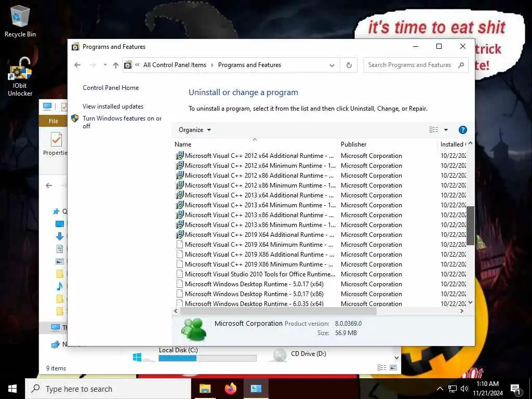Open the volume control in system tray
The width and height of the screenshot is (532, 399).
click(464, 389)
